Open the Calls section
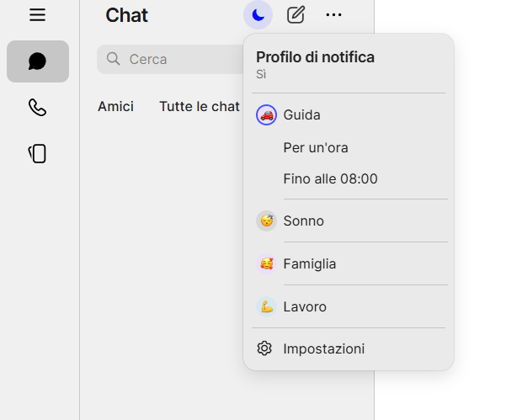 click(37, 107)
